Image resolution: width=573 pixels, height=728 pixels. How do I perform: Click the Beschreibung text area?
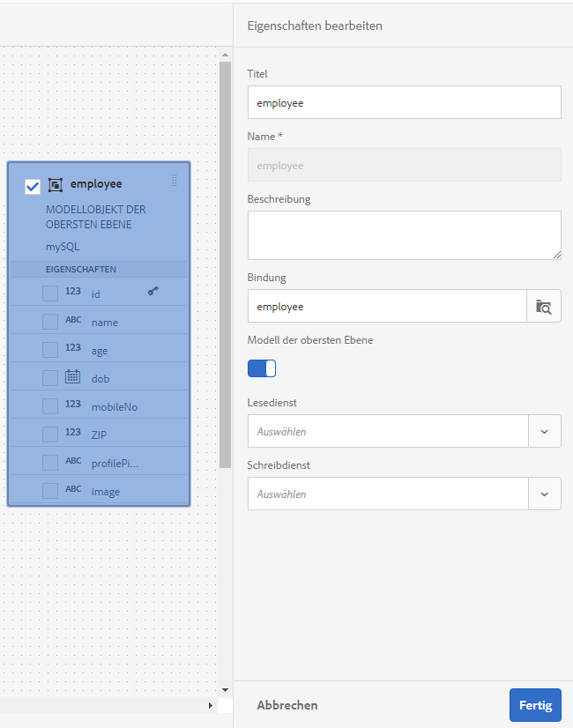click(x=405, y=235)
